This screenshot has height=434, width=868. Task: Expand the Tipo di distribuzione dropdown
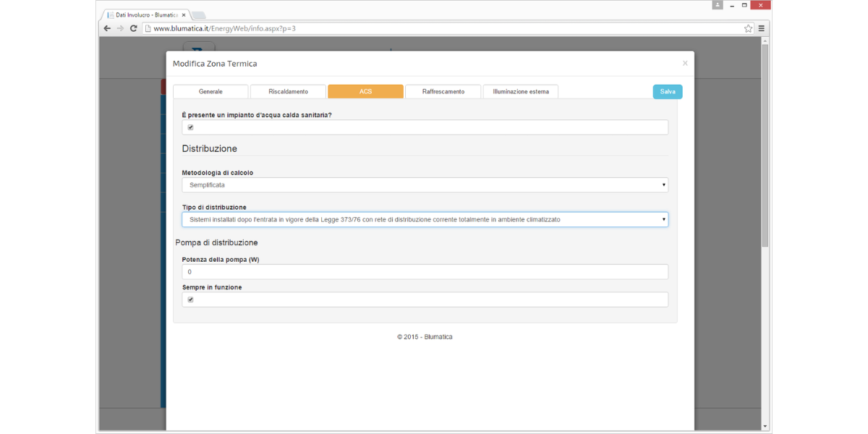[425, 219]
